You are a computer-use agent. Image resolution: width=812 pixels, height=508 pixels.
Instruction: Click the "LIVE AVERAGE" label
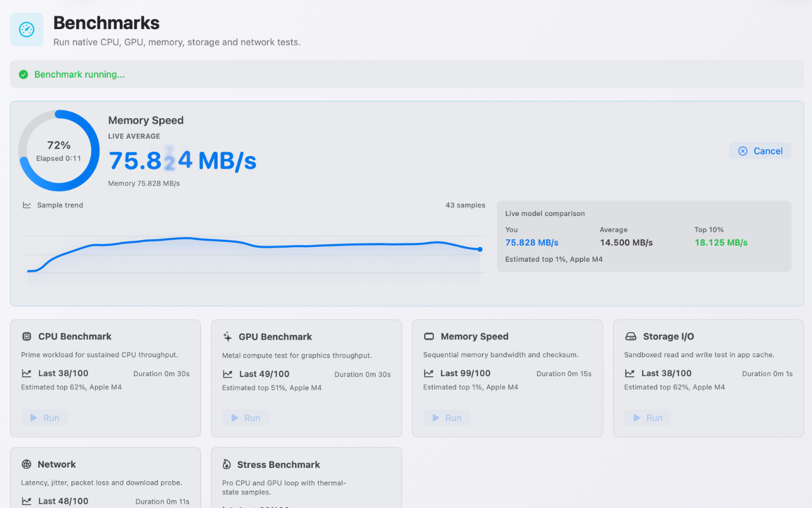coord(134,136)
